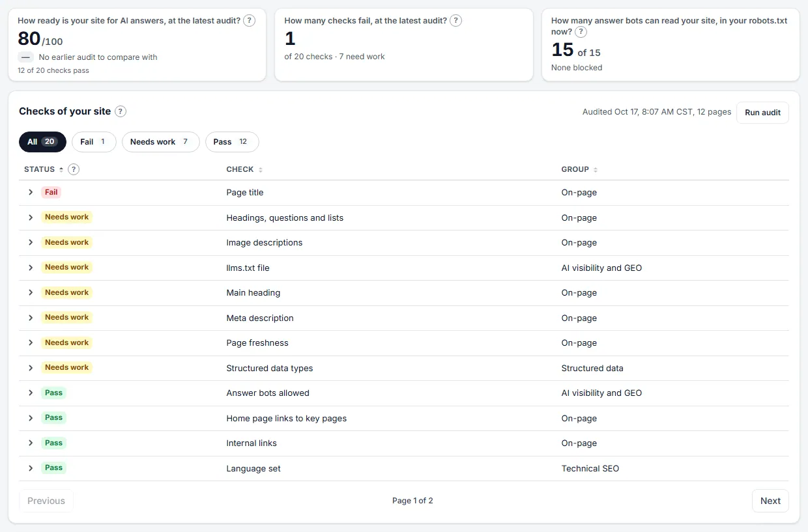This screenshot has width=808, height=532.
Task: Click Needs work badge for llms.txt file
Action: pyautogui.click(x=66, y=267)
